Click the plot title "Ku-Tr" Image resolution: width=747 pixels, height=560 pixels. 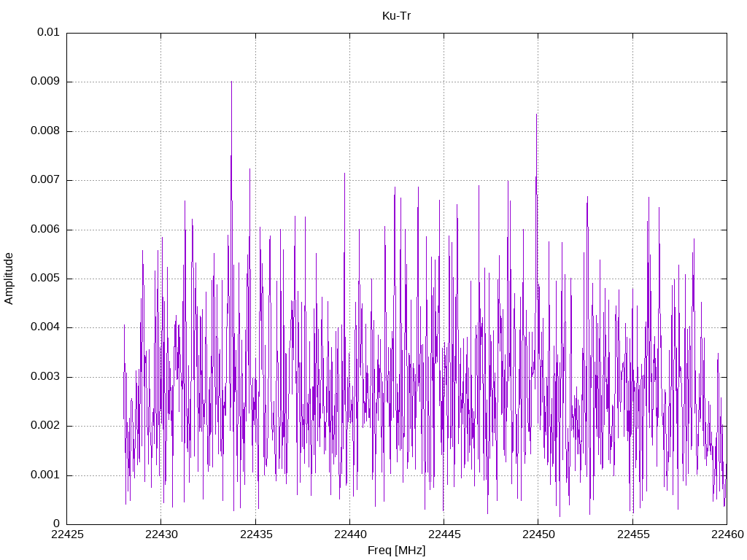point(396,16)
